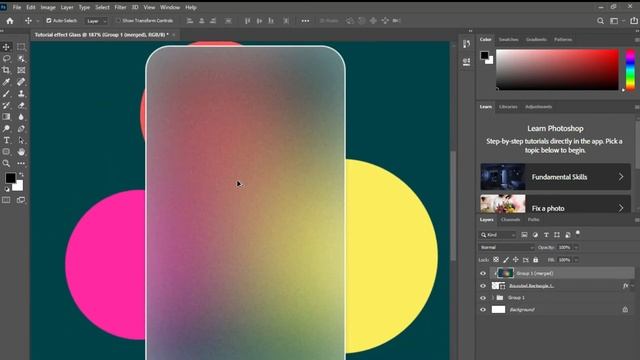Open the Fundamental Skills tutorial card

(556, 177)
